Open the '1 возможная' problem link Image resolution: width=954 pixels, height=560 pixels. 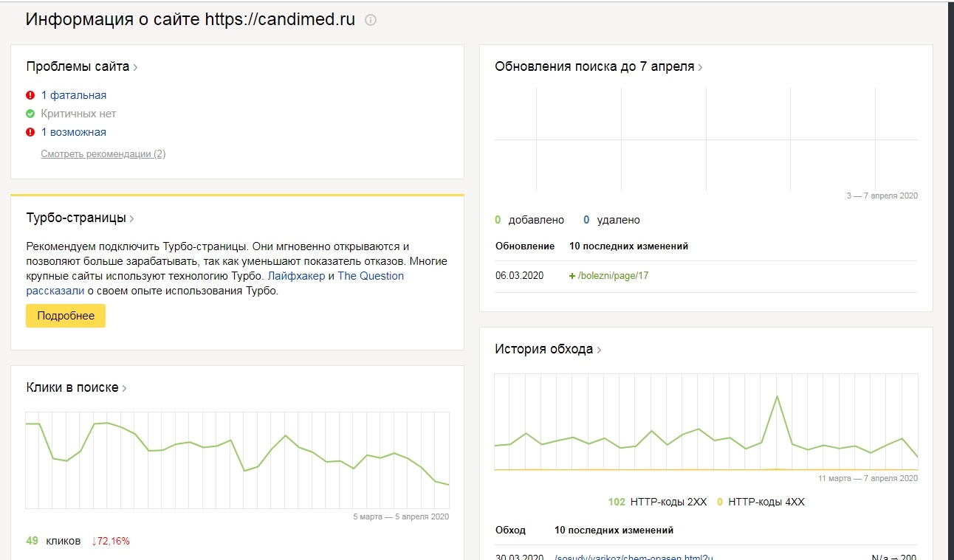(74, 132)
